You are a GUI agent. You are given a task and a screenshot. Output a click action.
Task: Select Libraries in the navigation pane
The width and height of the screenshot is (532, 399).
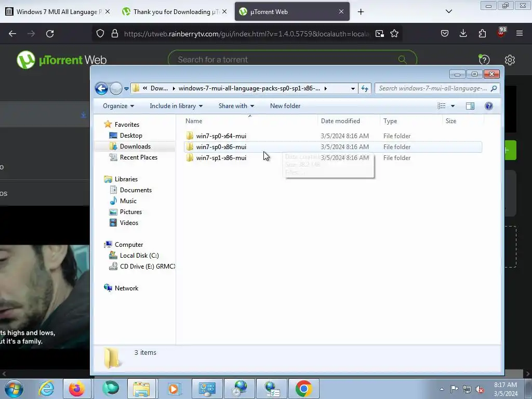121,179
